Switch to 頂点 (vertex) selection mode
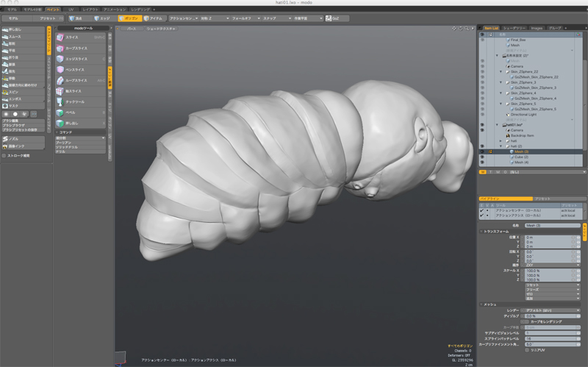This screenshot has height=367, width=588. pyautogui.click(x=80, y=18)
